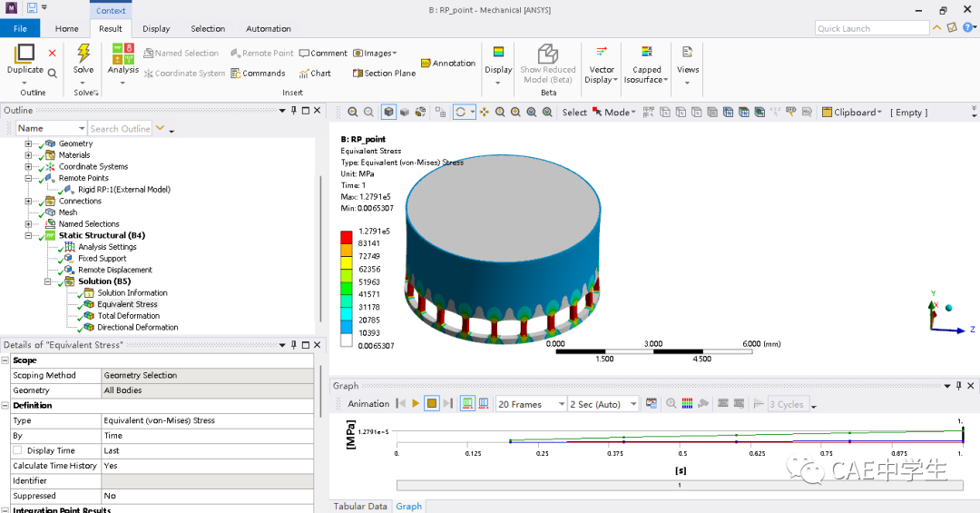Select Equivalent Stress in the tree

tap(128, 304)
